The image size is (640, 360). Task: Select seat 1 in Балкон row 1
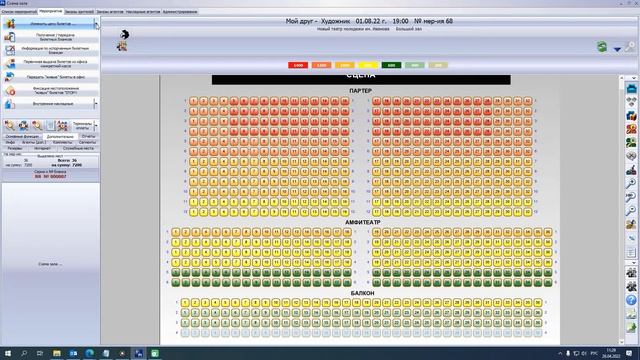point(185,303)
